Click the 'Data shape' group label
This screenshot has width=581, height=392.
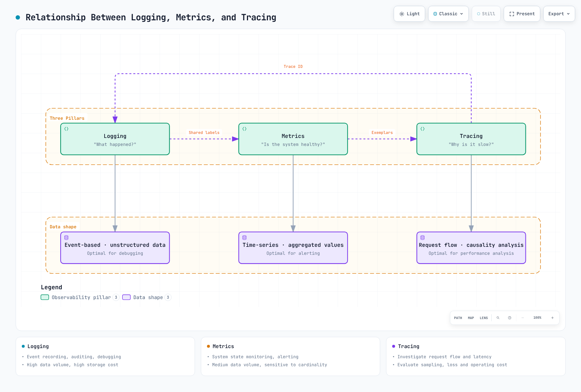click(x=63, y=227)
